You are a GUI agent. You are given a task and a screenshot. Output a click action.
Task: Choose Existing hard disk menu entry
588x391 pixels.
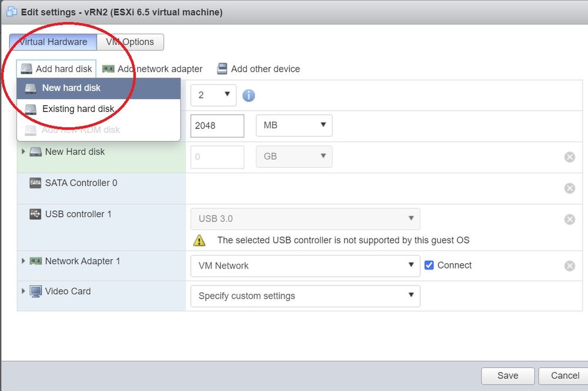click(99, 109)
